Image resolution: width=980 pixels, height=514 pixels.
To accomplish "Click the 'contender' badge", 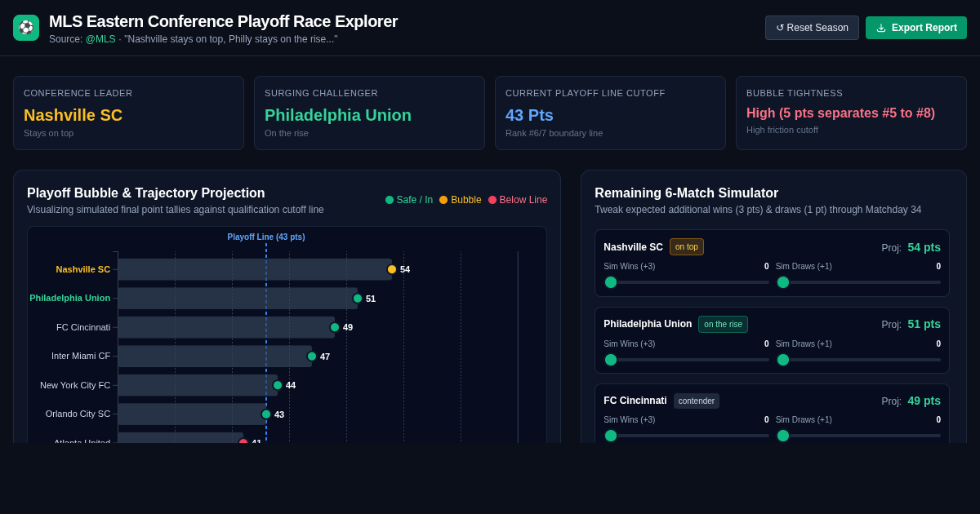I will click(x=697, y=401).
